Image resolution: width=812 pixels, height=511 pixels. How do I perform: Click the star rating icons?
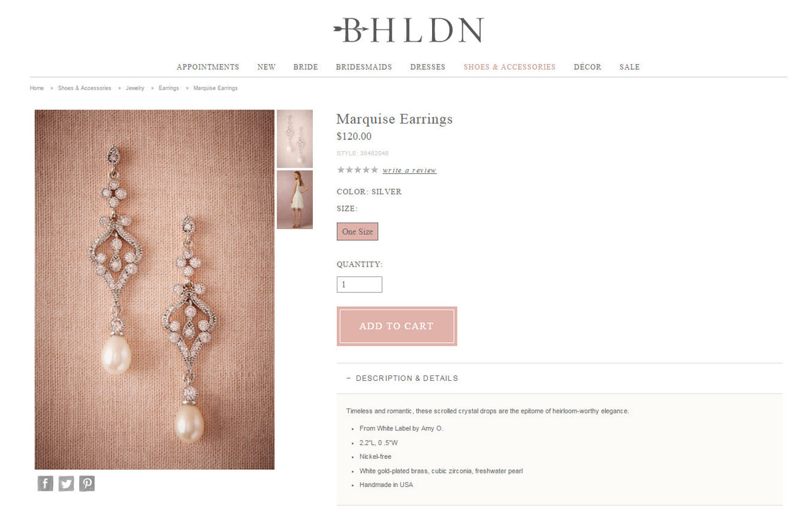coord(357,170)
